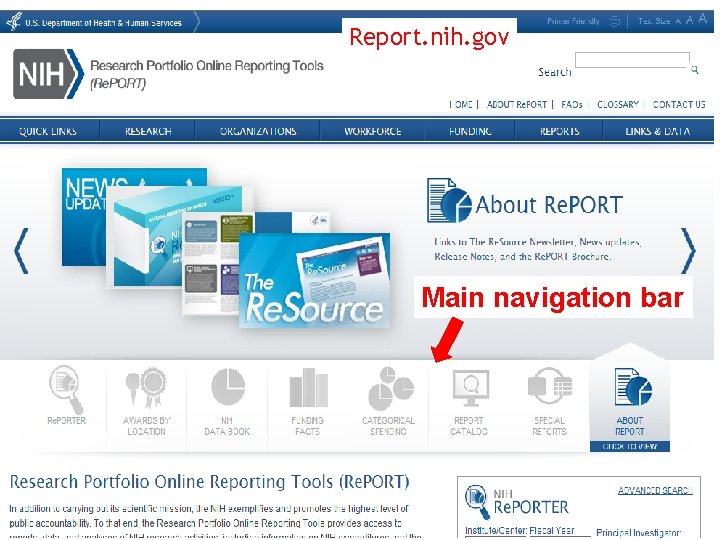Viewport: 720px width, 540px height.
Task: Go to next carousel slide
Action: pyautogui.click(x=688, y=251)
